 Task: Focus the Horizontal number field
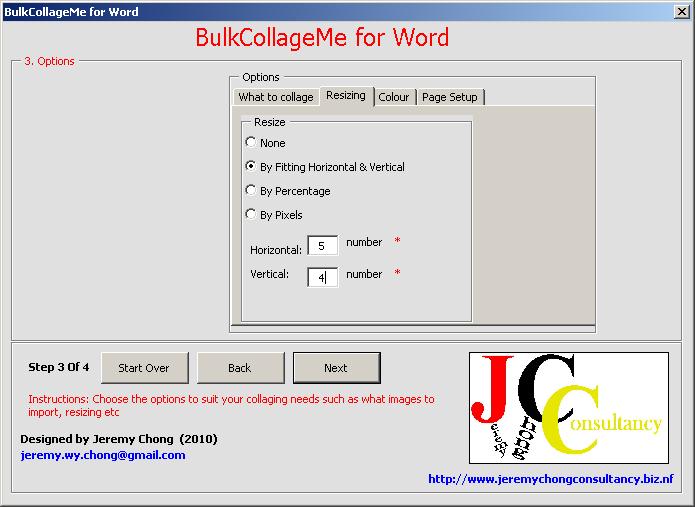pyautogui.click(x=323, y=246)
